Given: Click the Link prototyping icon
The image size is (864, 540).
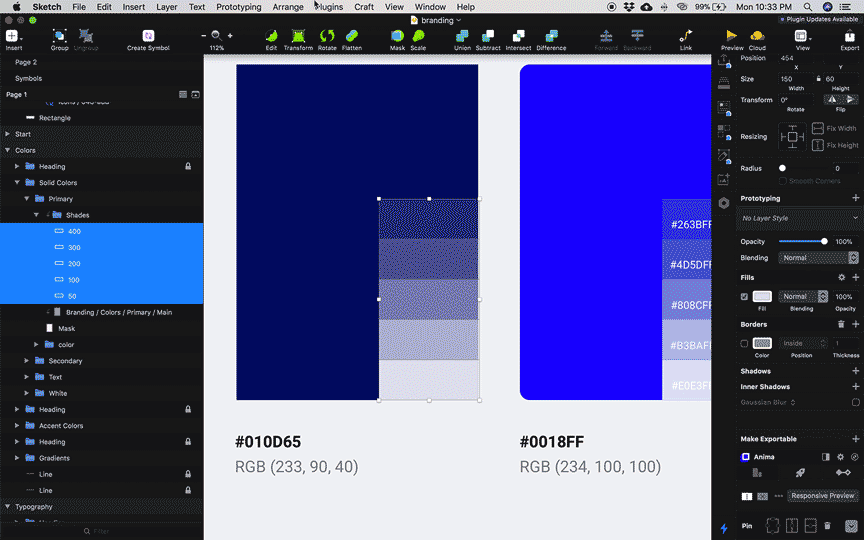Looking at the screenshot, I should (685, 36).
